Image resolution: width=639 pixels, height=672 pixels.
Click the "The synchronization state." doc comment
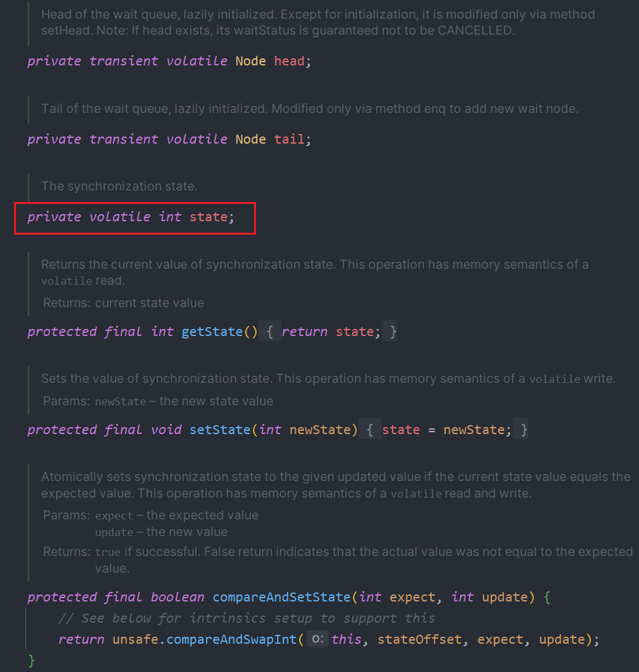[119, 186]
